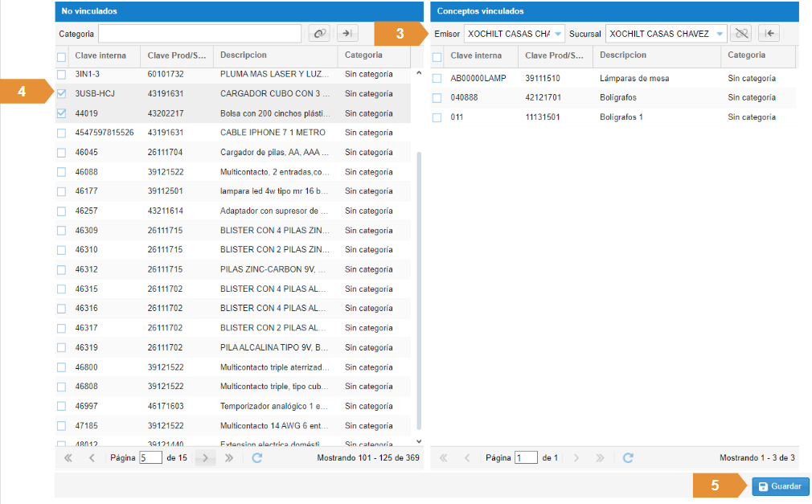Expand the Sucursal dropdown
Image resolution: width=812 pixels, height=504 pixels.
[x=720, y=34]
